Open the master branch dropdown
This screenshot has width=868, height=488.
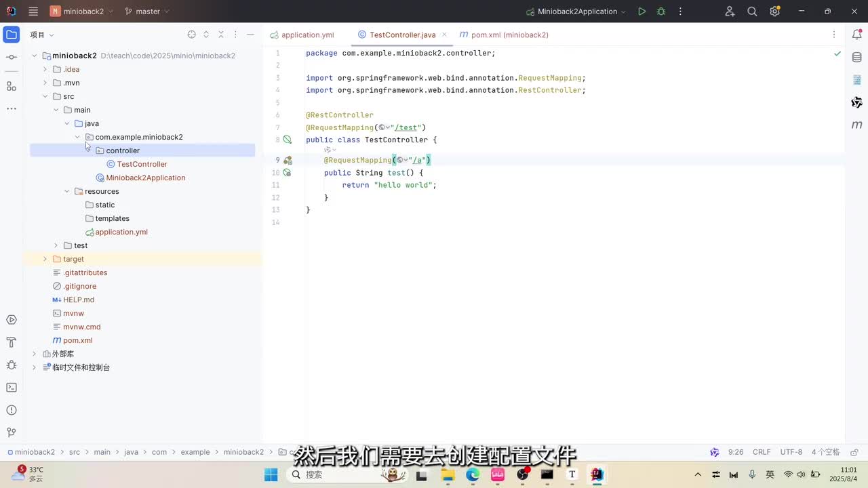(x=147, y=12)
